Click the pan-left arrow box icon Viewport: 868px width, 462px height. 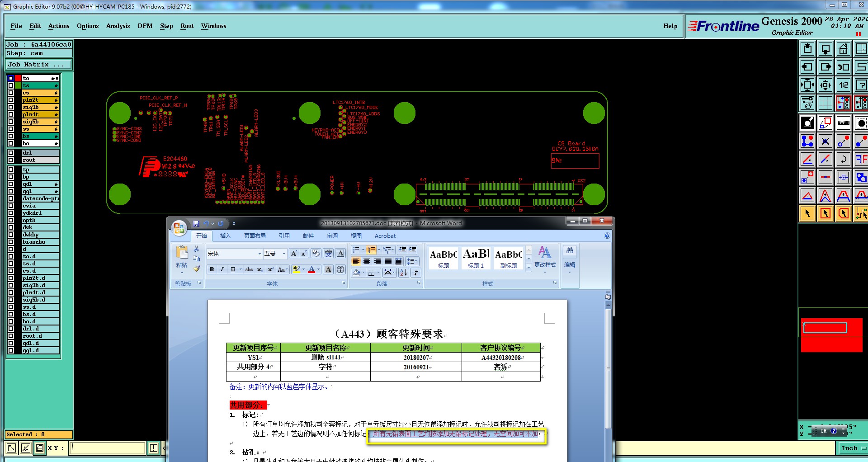807,67
